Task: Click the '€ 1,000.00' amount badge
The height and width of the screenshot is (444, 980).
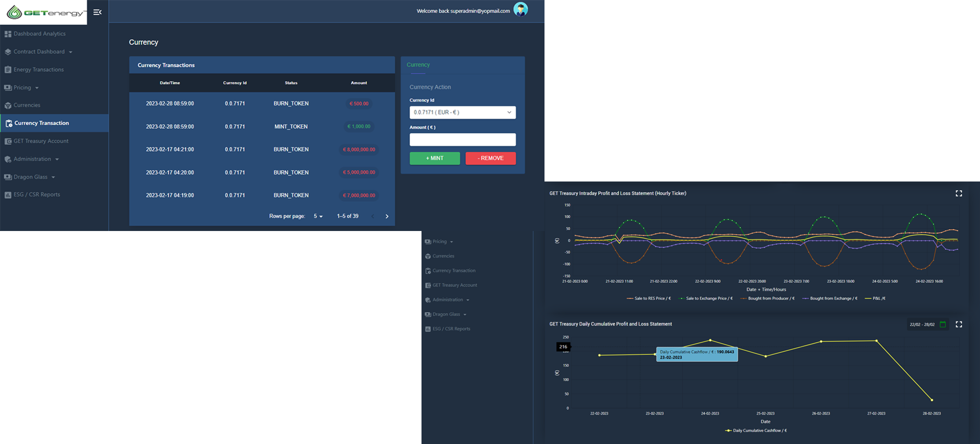Action: pos(359,127)
